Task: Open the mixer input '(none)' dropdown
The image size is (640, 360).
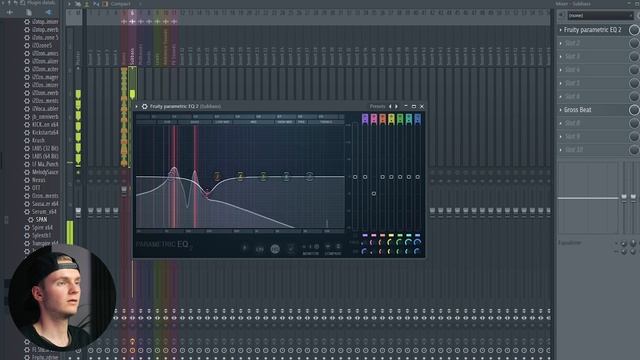Action: [600, 16]
